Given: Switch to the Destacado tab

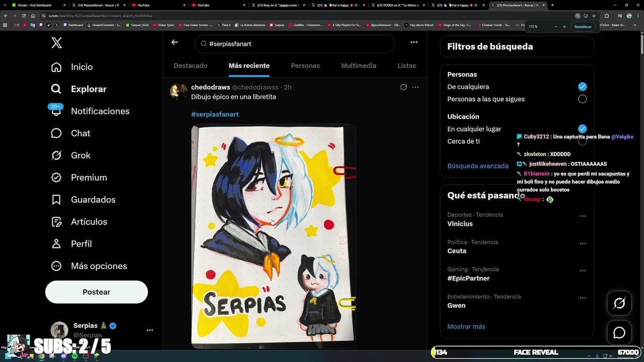Looking at the screenshot, I should [x=190, y=66].
